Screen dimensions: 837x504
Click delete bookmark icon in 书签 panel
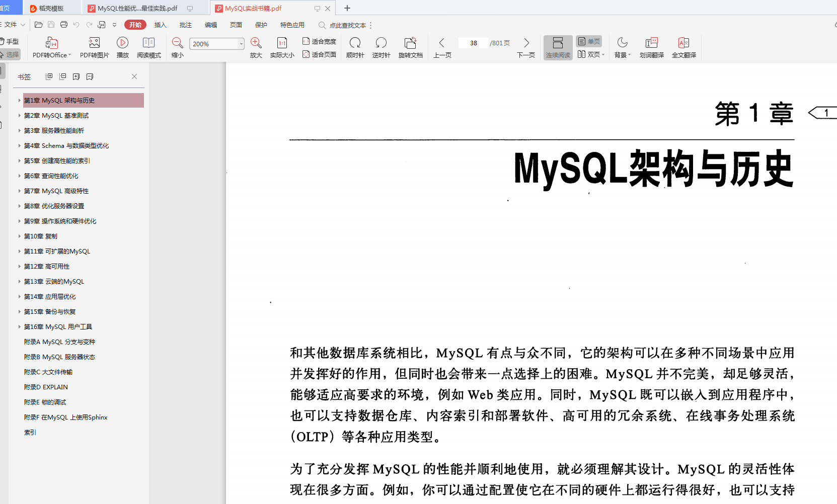point(90,76)
